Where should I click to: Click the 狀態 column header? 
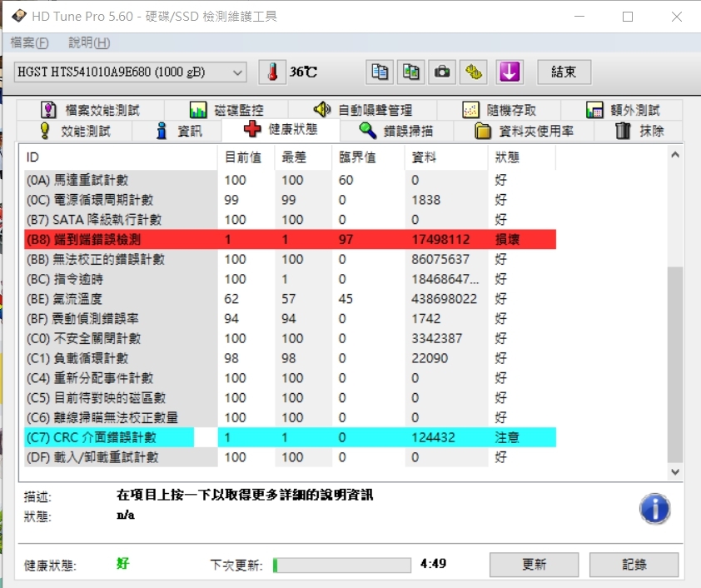tap(522, 157)
